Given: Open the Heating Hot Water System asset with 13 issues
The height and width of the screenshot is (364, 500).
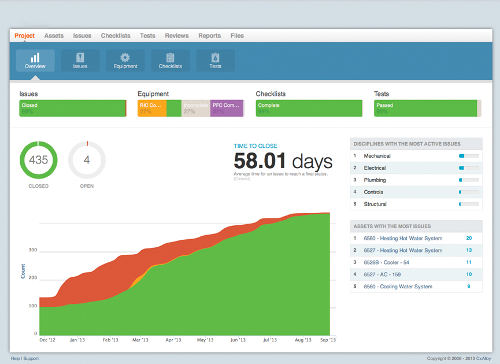Looking at the screenshot, I should click(403, 250).
